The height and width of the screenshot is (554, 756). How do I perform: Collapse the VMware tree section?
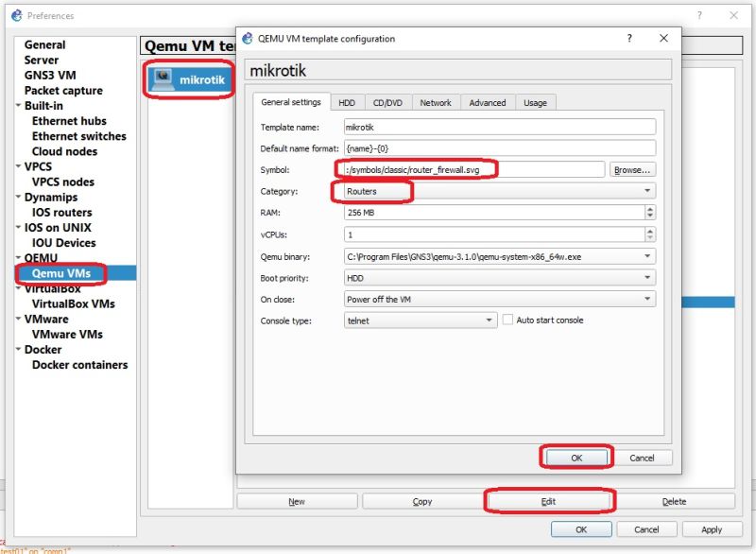[x=18, y=319]
